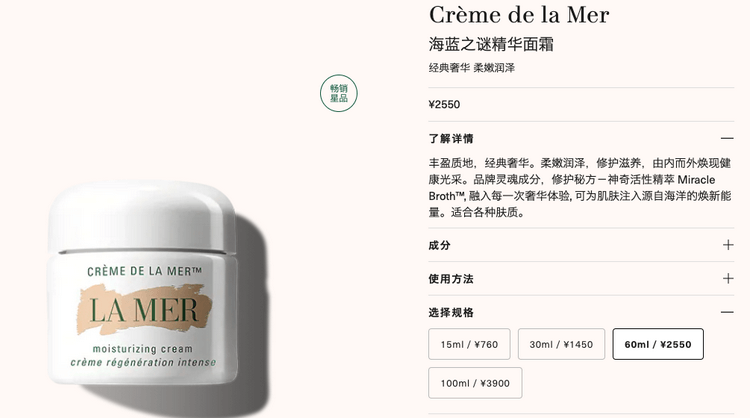Screen dimensions: 750x418
Task: Collapse 了解详情 using the minus icon
Action: tap(727, 139)
